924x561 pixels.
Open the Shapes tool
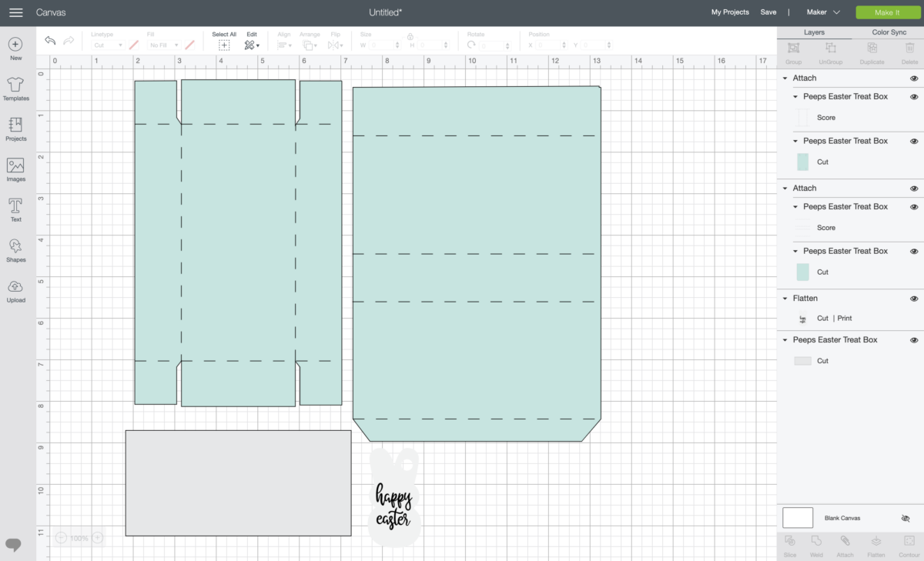pyautogui.click(x=15, y=250)
